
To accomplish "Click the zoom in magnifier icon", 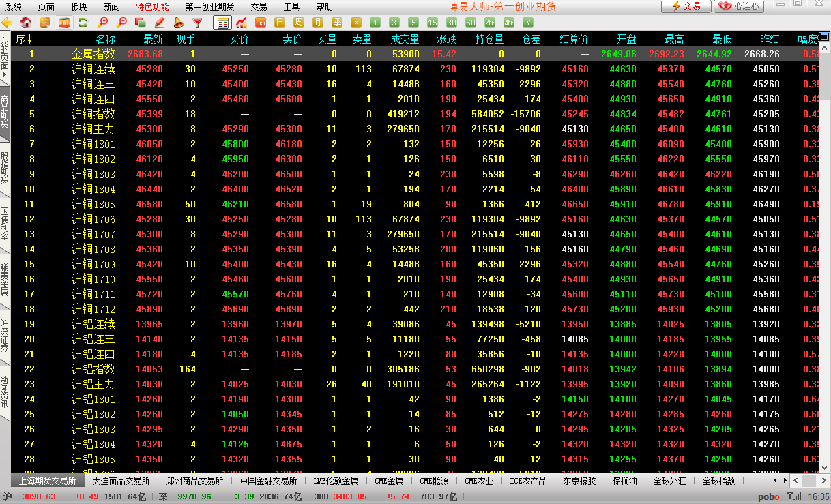I will coord(103,23).
